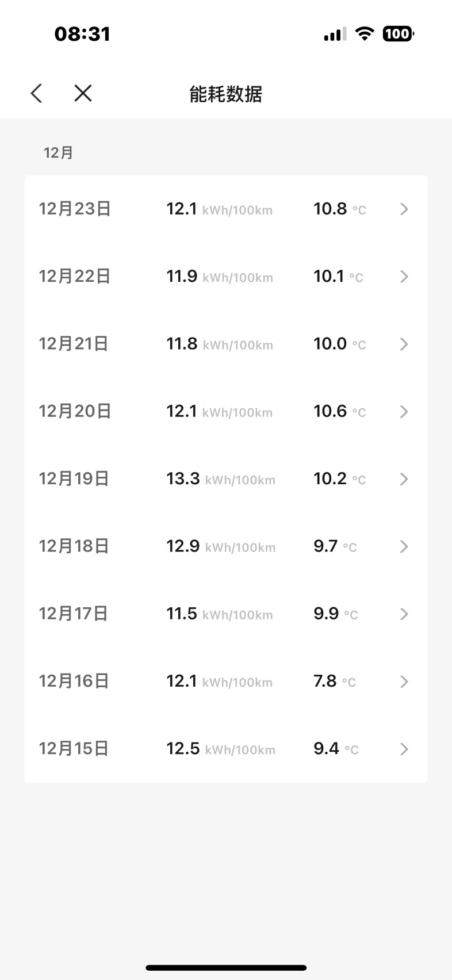Tap the 能耗数据 page title

[x=226, y=94]
